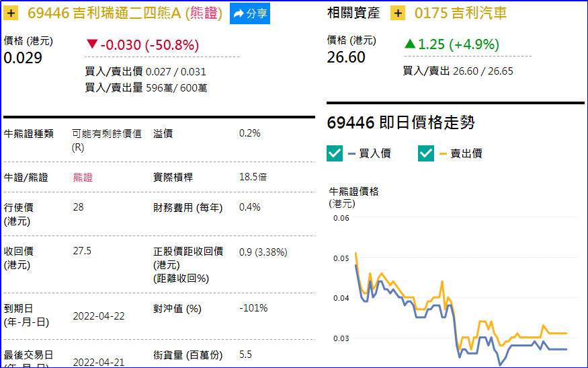Open 0175 吉利汽車 related asset link
This screenshot has width=588, height=368.
(x=460, y=13)
